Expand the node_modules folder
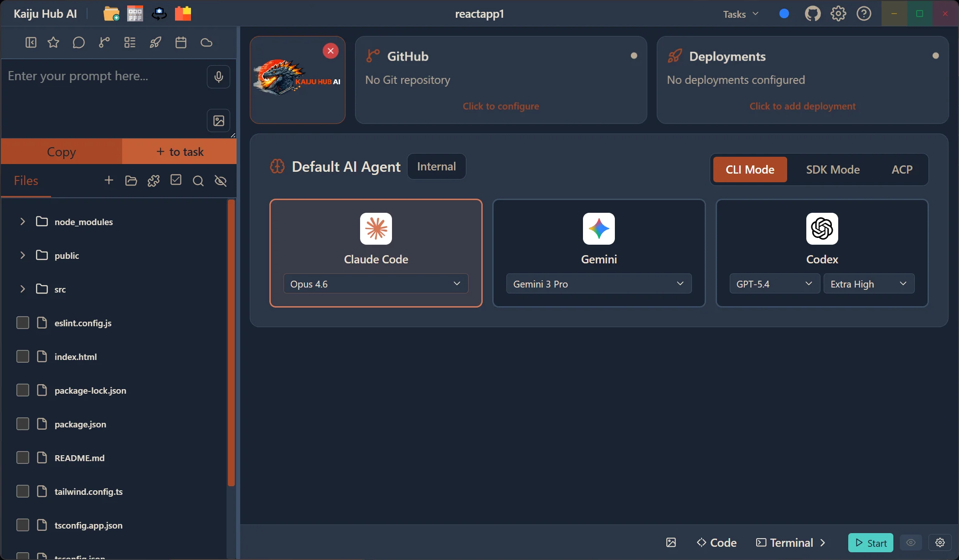 tap(22, 221)
